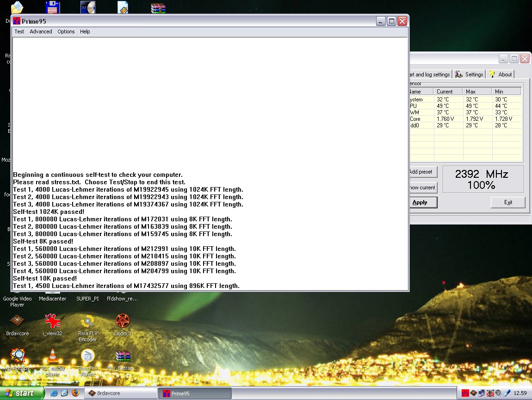532x400 pixels.
Task: Open the Test menu in Prime95
Action: [x=19, y=31]
